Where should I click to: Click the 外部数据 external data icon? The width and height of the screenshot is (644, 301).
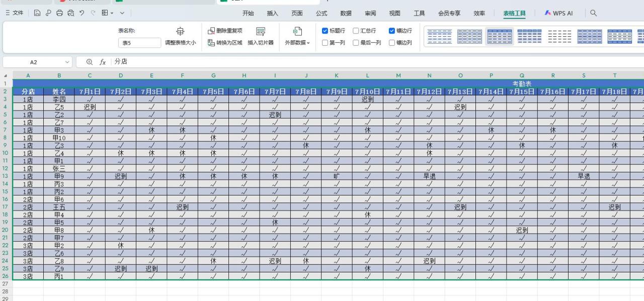(297, 31)
